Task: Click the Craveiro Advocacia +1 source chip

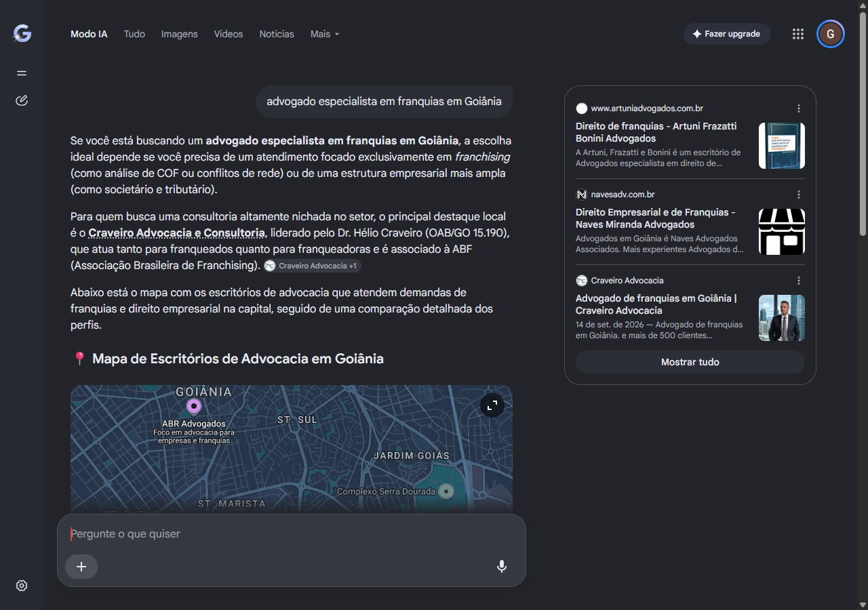Action: 313,266
